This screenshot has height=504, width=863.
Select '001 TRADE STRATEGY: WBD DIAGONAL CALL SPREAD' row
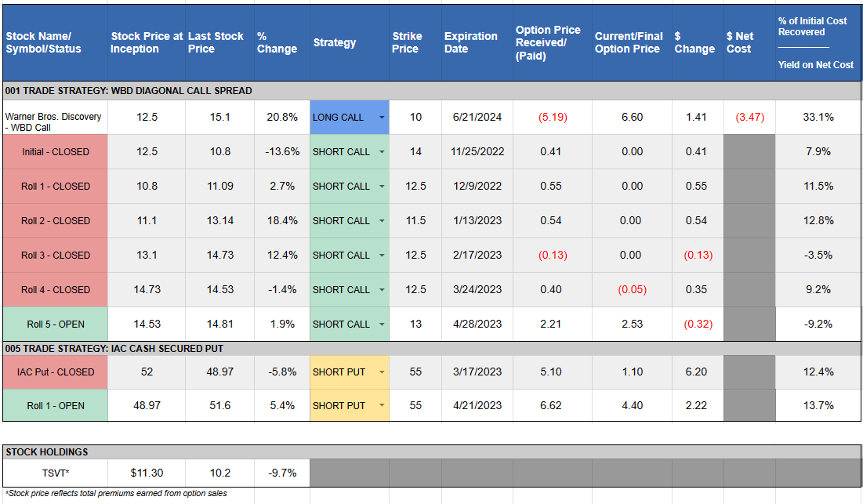(x=431, y=91)
